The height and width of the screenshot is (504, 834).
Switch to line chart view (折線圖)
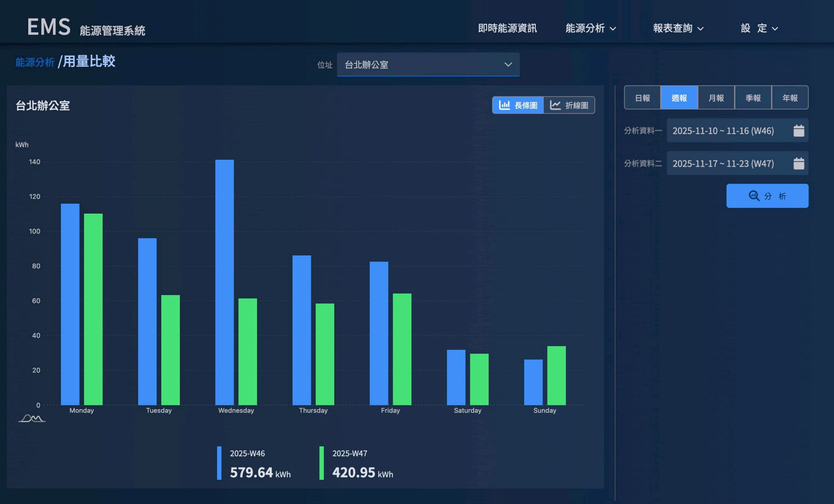[569, 105]
